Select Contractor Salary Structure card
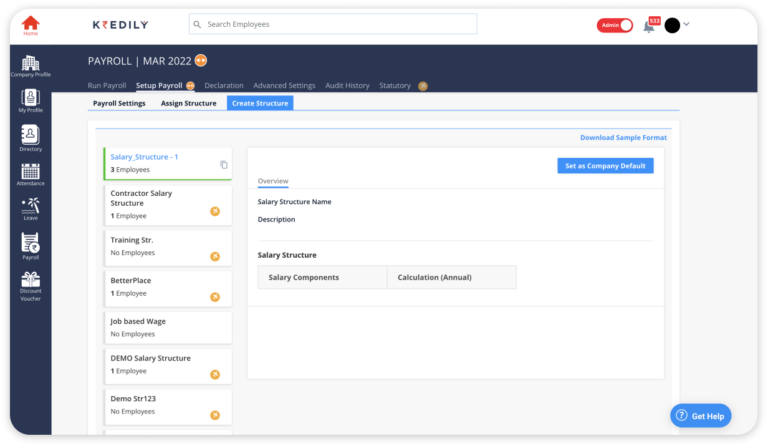Viewport: 768px width, 446px height. [168, 205]
